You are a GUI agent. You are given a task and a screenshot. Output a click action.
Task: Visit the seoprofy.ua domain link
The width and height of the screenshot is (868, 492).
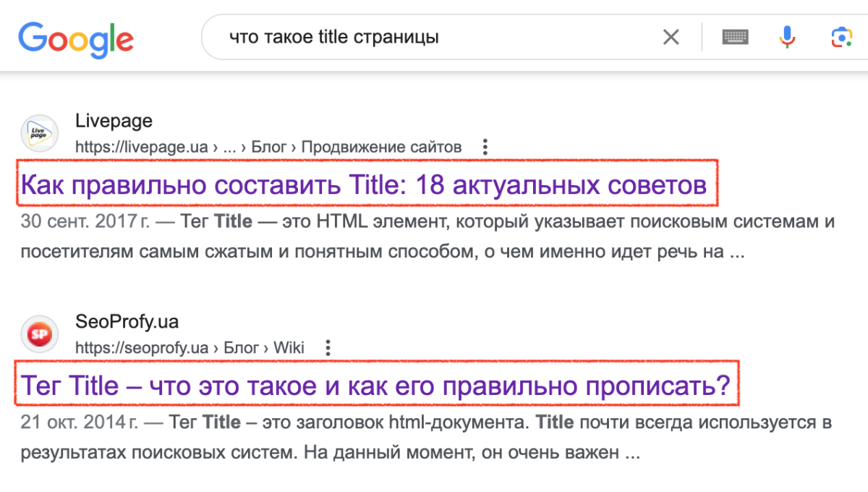[x=141, y=347]
